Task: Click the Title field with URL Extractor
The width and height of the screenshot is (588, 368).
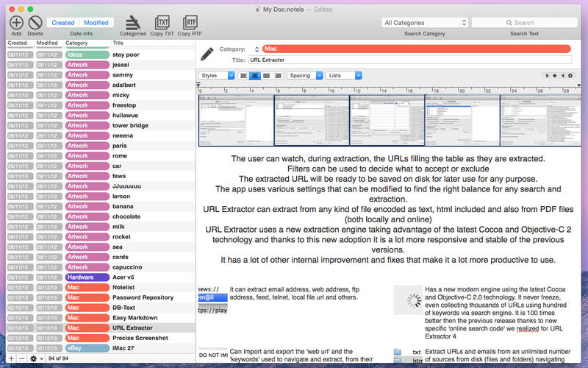Action: point(410,60)
